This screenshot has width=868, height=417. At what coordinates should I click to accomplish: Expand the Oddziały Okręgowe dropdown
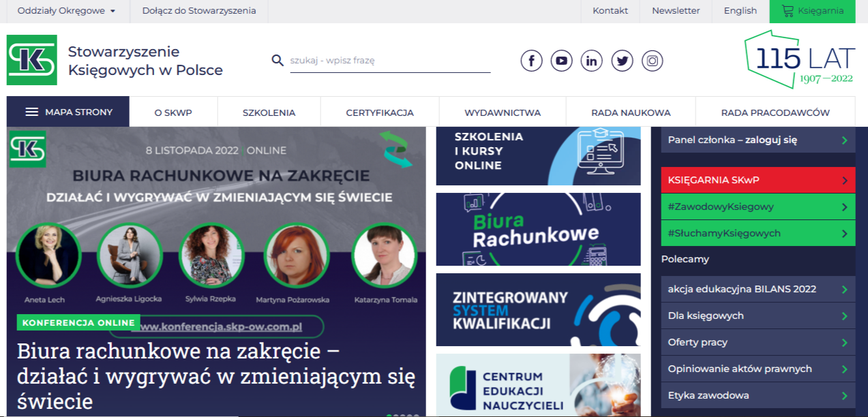66,11
